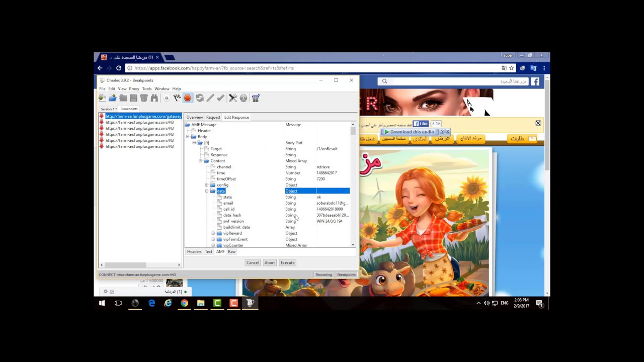Switch to the Overview tab
The width and height of the screenshot is (644, 362).
pos(195,117)
